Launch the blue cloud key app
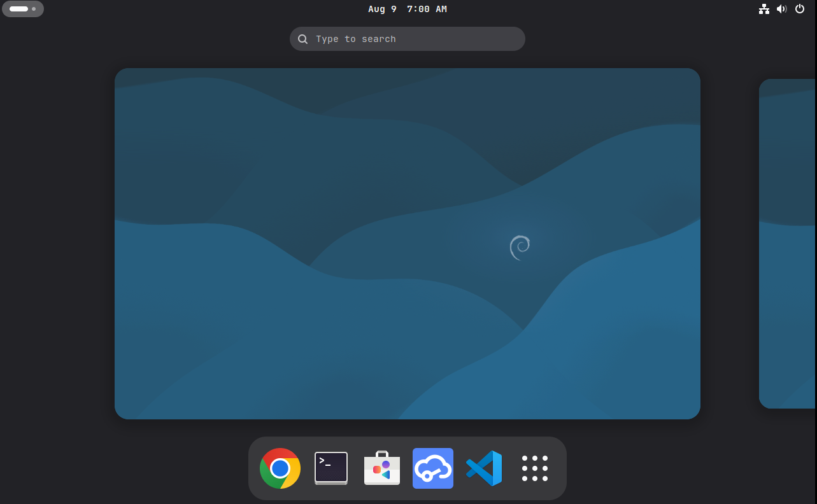The height and width of the screenshot is (504, 817). click(x=433, y=468)
